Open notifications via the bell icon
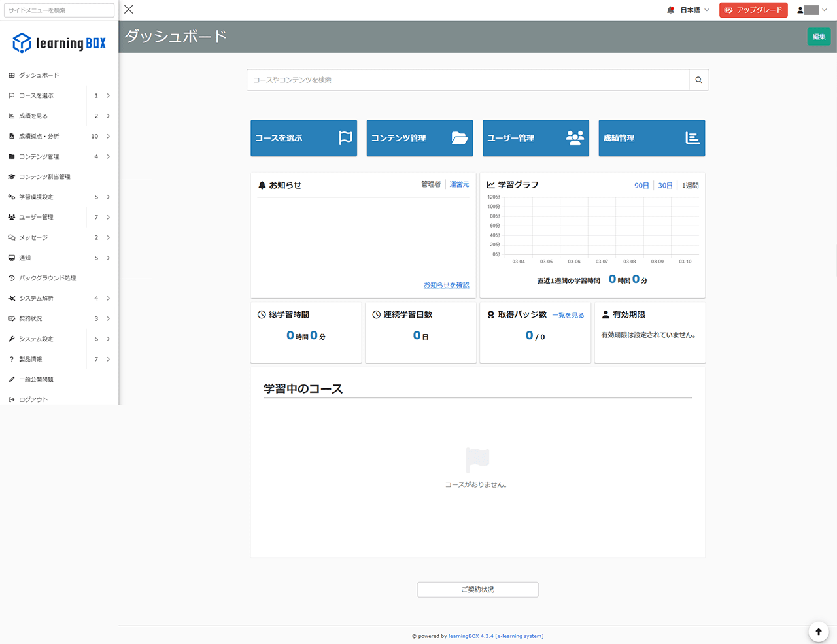This screenshot has height=644, width=837. pos(670,10)
